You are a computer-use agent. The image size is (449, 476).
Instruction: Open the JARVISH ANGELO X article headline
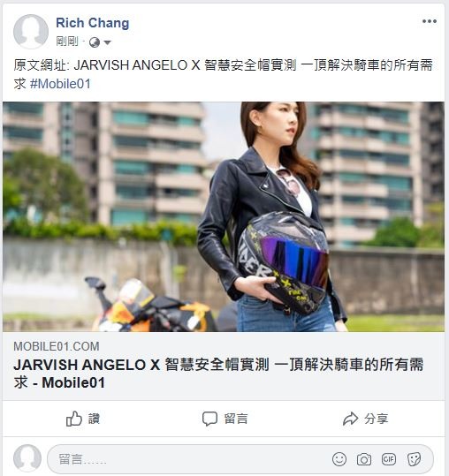click(x=218, y=374)
